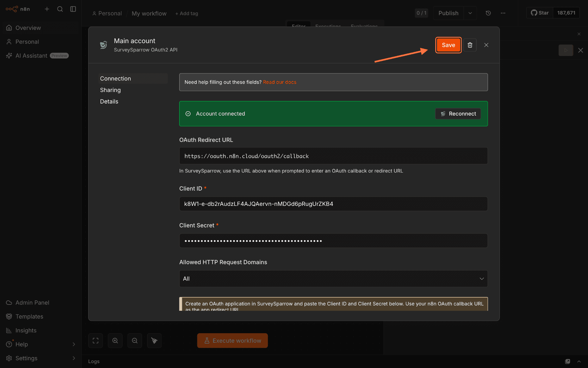Open logs in new window icon
This screenshot has width=588, height=368.
[568, 361]
